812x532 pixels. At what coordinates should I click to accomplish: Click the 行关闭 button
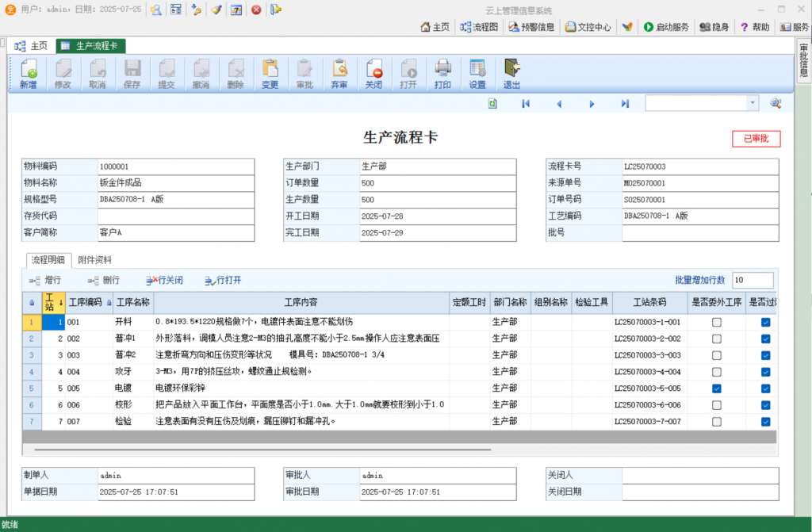(165, 280)
